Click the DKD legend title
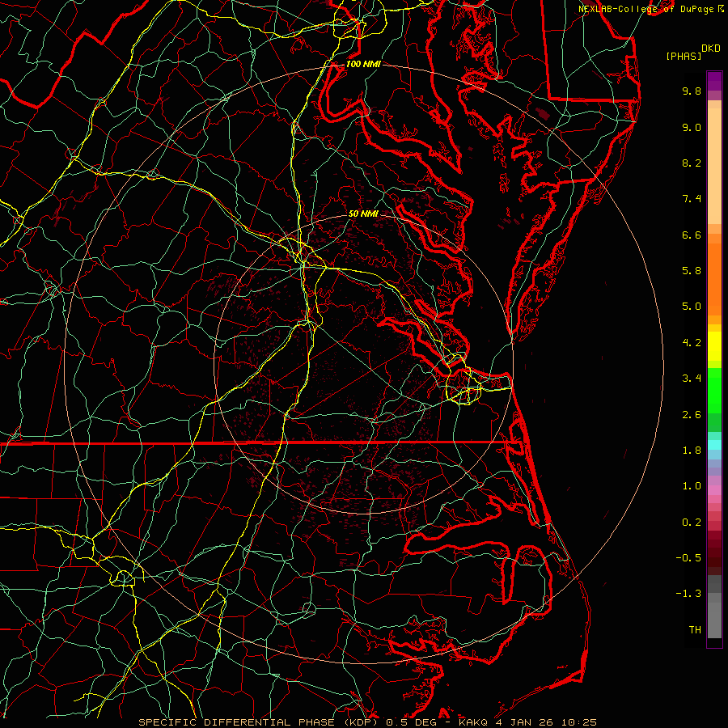The image size is (728, 728). tap(711, 49)
